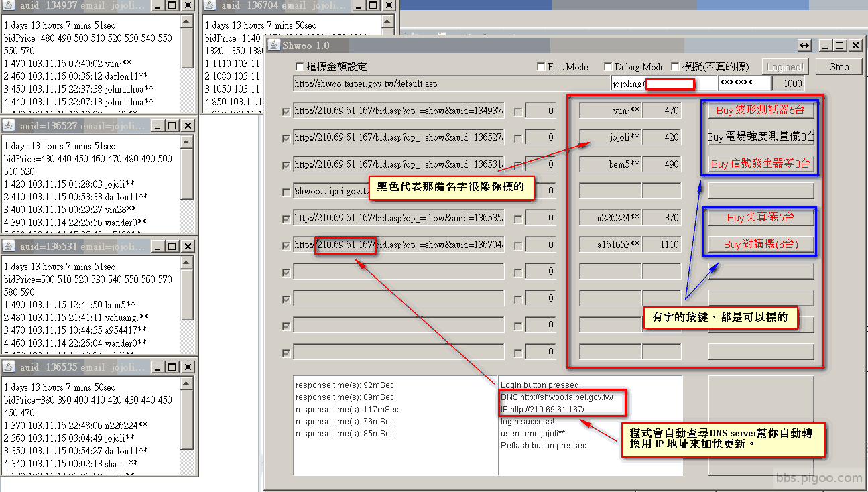Tick the checkbox right of auid=136527 URL

pyautogui.click(x=517, y=138)
